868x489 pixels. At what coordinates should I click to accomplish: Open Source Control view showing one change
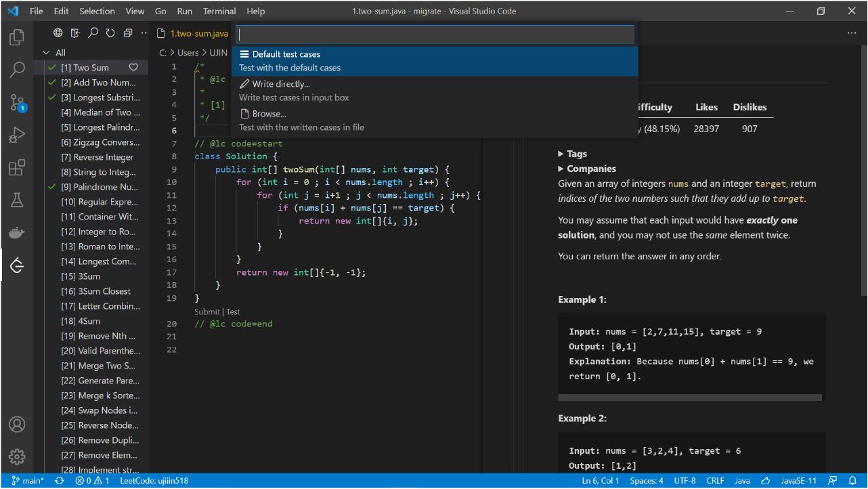pyautogui.click(x=16, y=102)
